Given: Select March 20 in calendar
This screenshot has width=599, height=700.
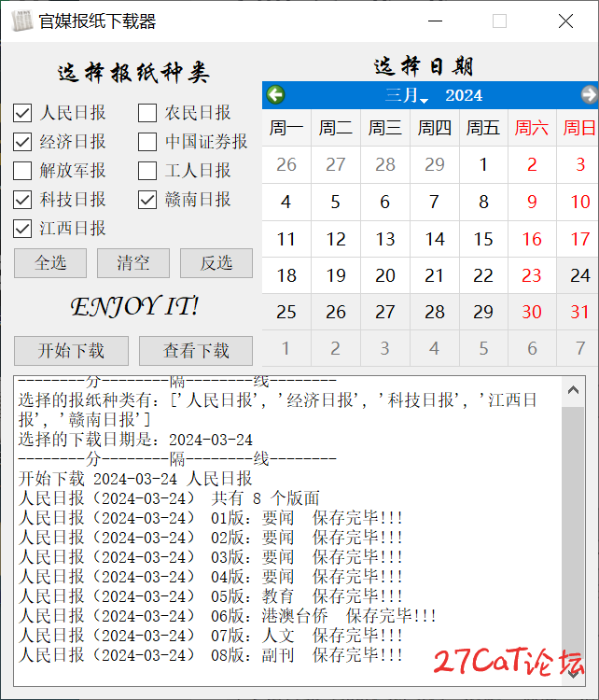Looking at the screenshot, I should (384, 275).
